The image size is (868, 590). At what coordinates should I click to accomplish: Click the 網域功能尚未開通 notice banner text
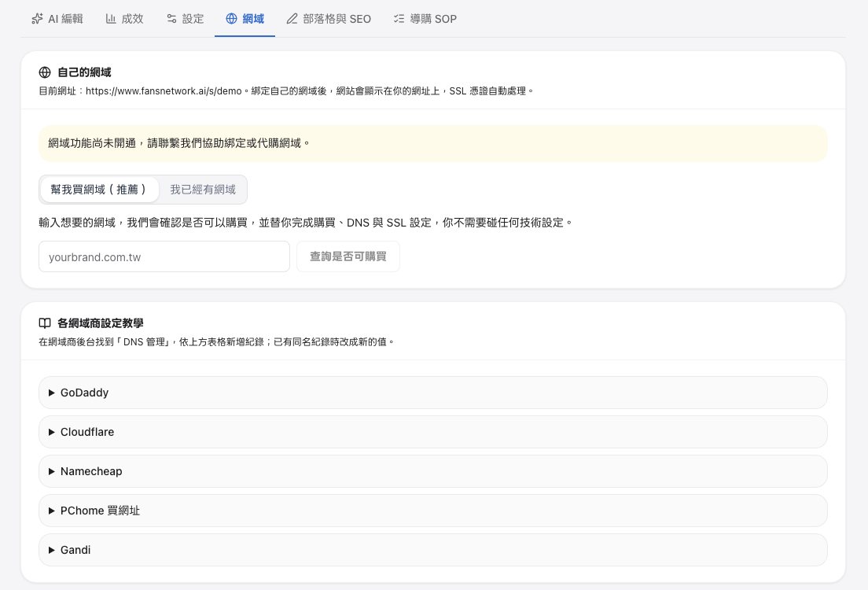coord(178,143)
